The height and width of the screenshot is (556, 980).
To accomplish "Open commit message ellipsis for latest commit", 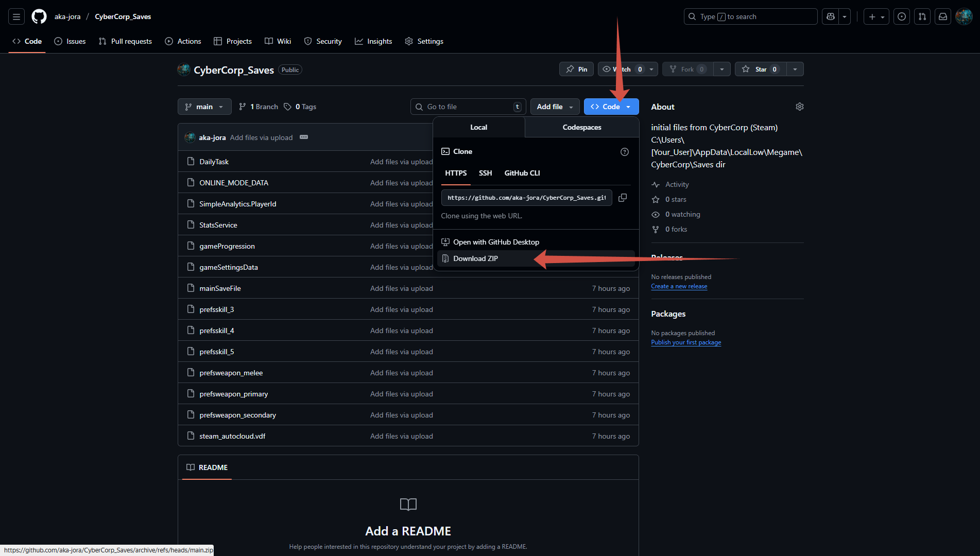I will [304, 137].
